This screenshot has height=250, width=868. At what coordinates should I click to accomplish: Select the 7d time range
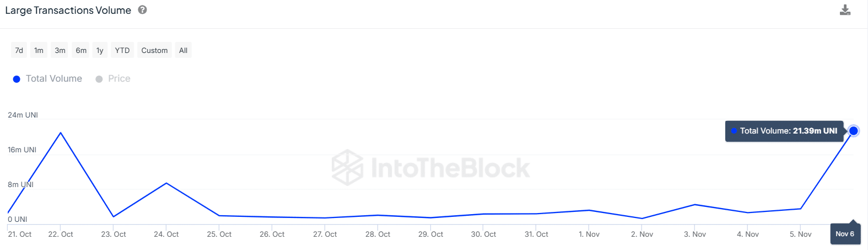click(19, 50)
